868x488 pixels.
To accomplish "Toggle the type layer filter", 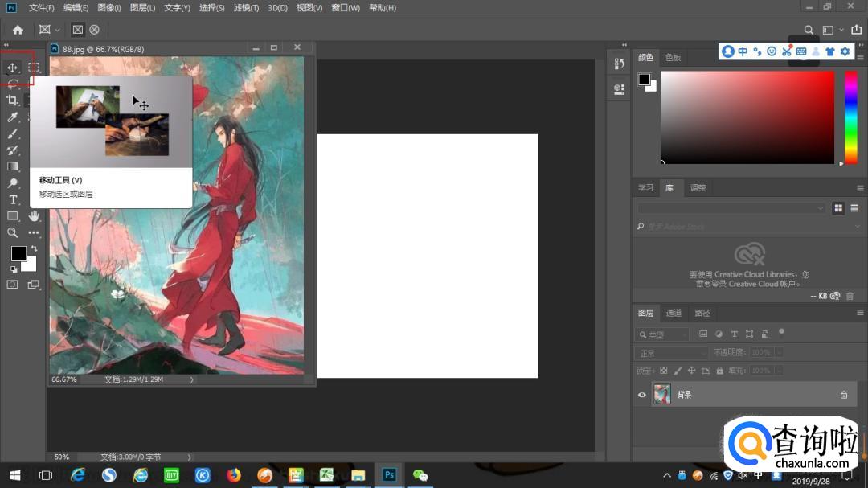I will (x=734, y=334).
